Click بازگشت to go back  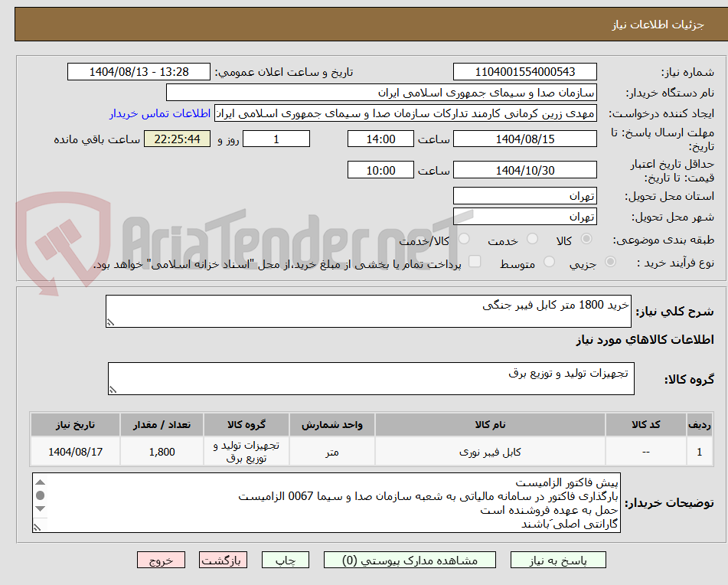[223, 560]
